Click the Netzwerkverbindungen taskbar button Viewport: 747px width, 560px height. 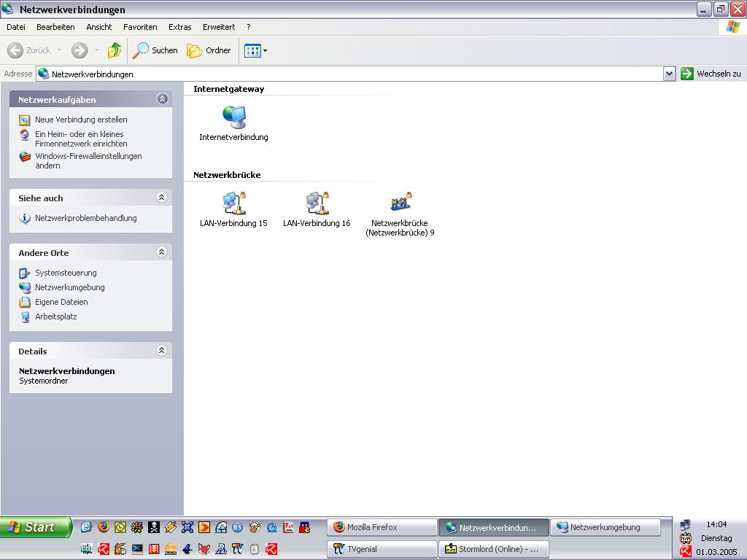tap(494, 527)
